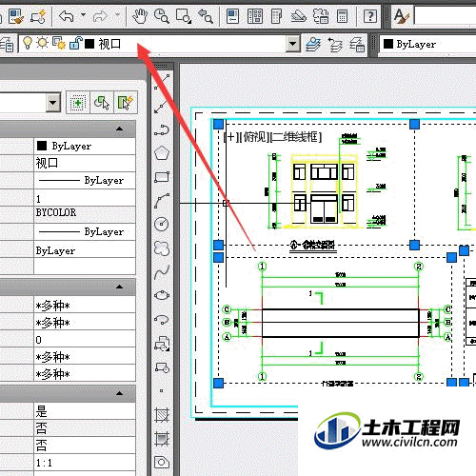Select the Match Properties brush icon
The image size is (476, 476).
[x=16, y=16]
